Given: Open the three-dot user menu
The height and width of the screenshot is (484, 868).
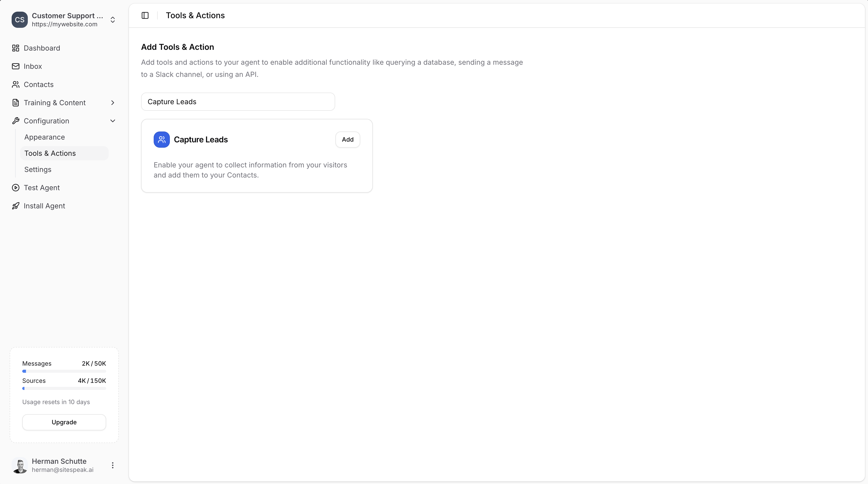Looking at the screenshot, I should [x=112, y=466].
